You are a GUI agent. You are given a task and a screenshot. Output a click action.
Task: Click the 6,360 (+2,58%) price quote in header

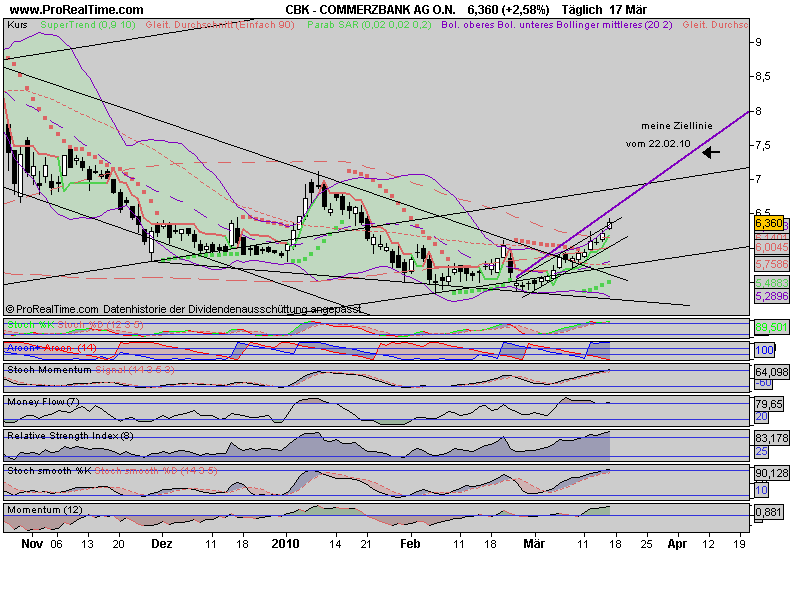pyautogui.click(x=508, y=10)
